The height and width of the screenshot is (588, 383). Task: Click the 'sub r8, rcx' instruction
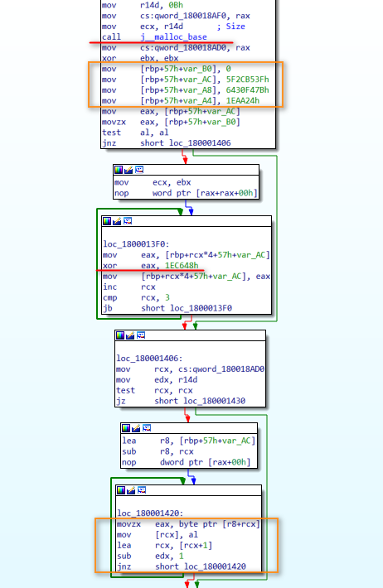(158, 451)
